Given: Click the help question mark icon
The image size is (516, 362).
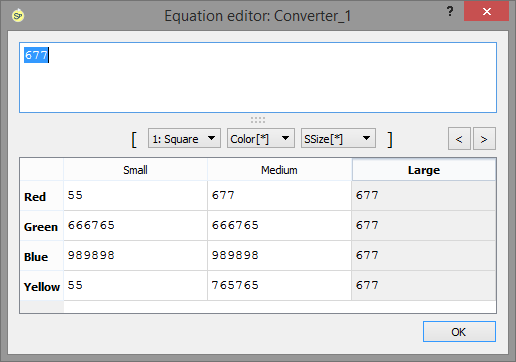Looking at the screenshot, I should click(x=450, y=12).
